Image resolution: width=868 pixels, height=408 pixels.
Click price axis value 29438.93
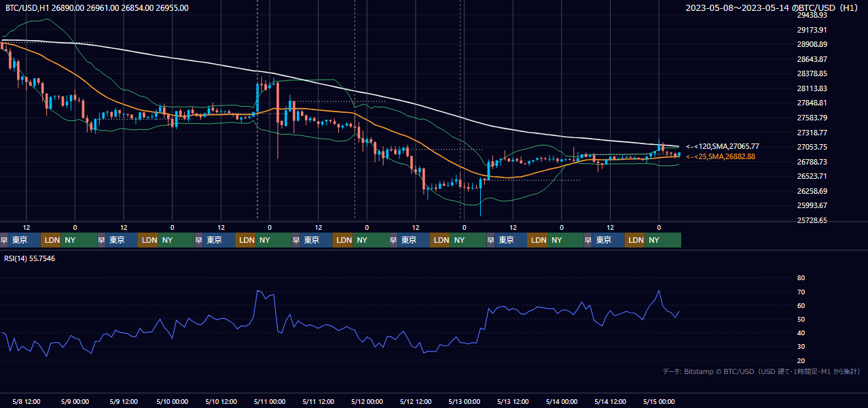pyautogui.click(x=812, y=15)
